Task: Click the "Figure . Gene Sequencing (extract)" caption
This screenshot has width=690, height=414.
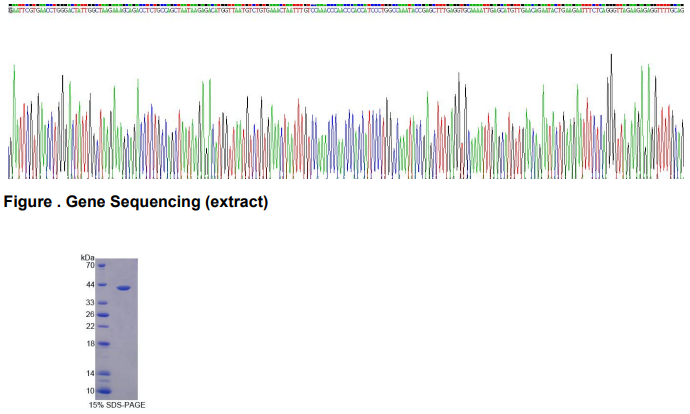Action: click(x=136, y=202)
